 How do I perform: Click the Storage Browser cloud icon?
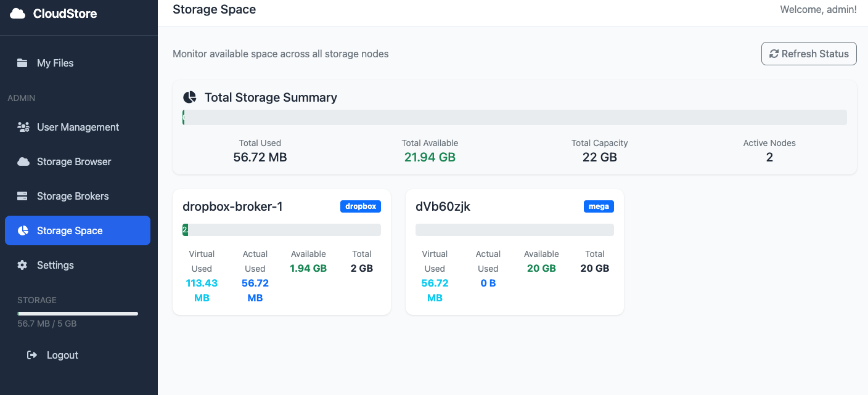pos(23,161)
